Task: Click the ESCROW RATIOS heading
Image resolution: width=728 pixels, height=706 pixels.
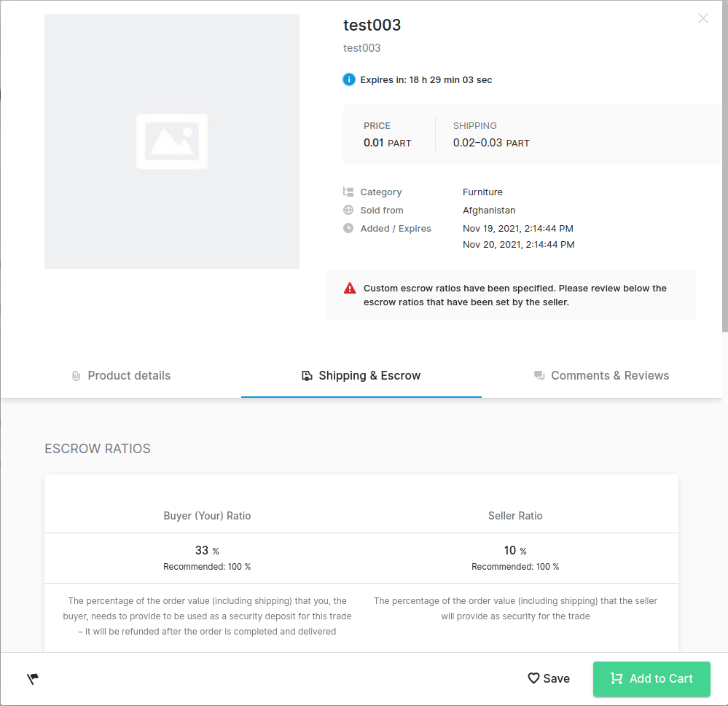Action: pos(98,448)
